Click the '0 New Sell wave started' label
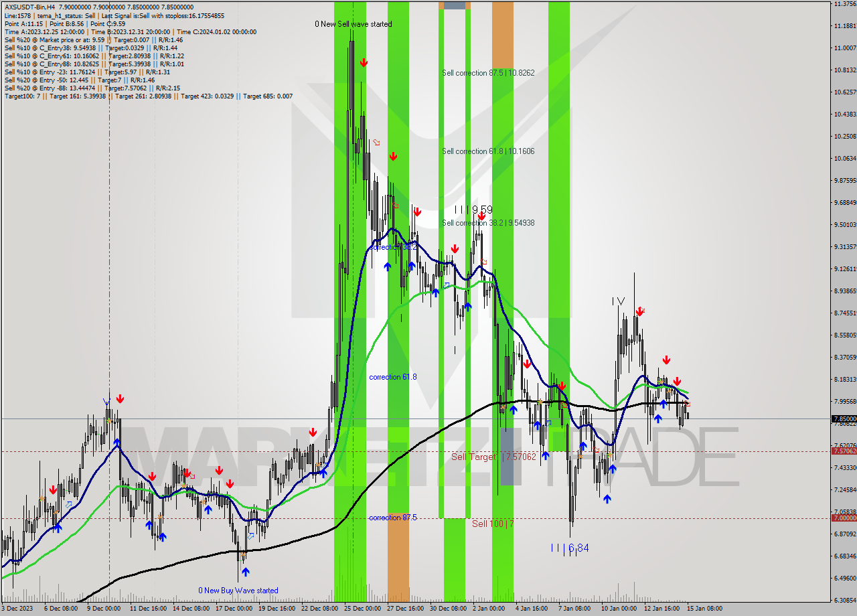Image resolution: width=857 pixels, height=616 pixels. tap(354, 24)
